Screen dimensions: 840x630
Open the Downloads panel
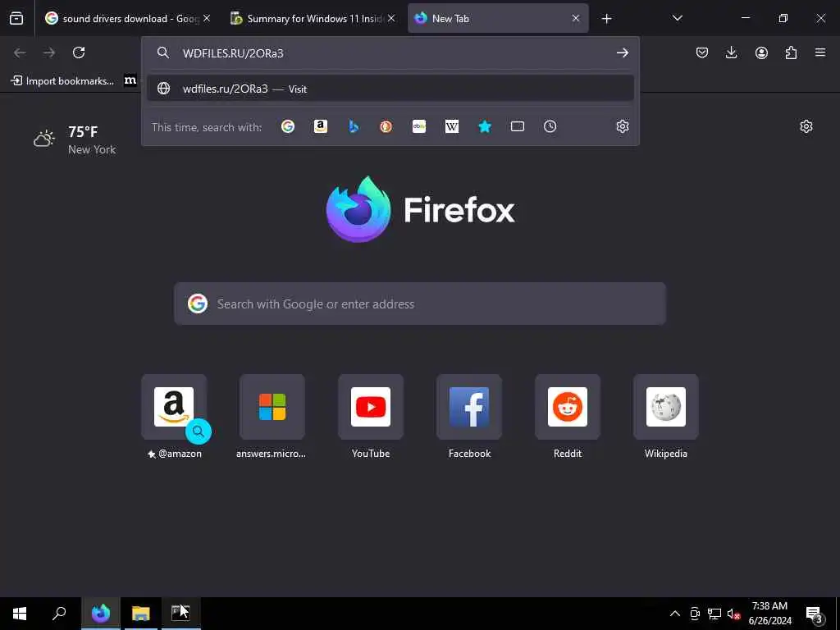[x=731, y=52]
